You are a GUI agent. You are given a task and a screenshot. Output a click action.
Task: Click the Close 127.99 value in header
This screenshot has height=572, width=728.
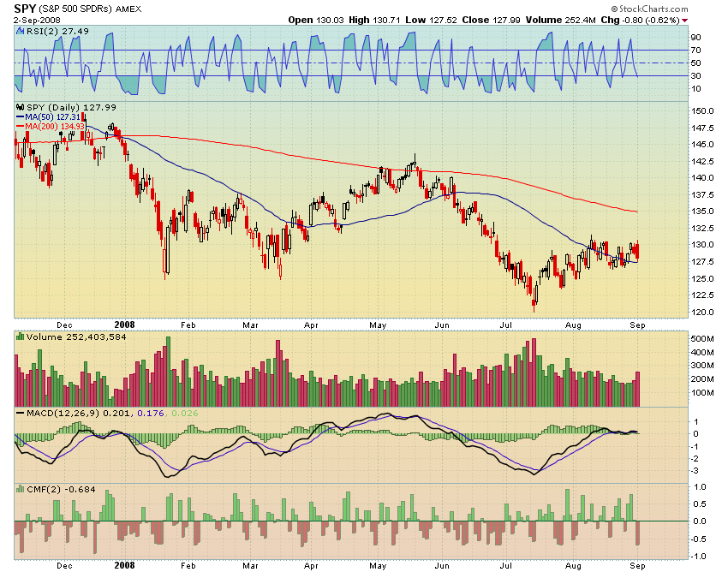tap(492, 20)
